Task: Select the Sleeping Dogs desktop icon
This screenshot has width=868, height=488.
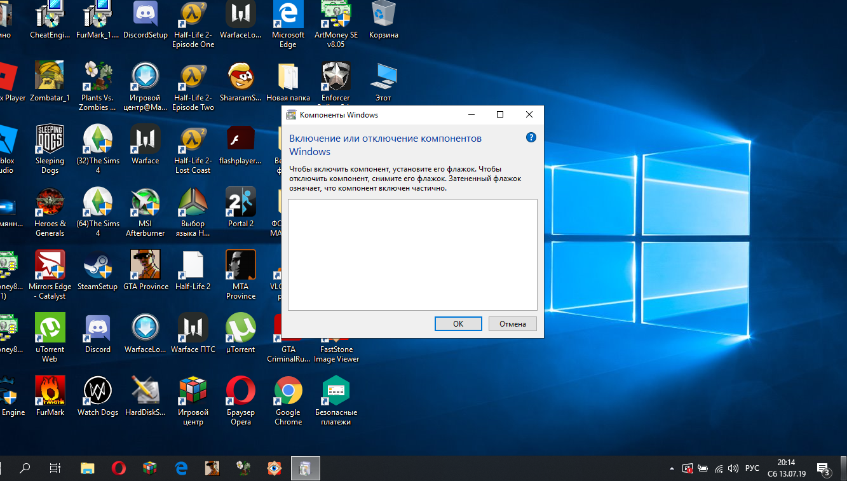Action: (x=50, y=149)
